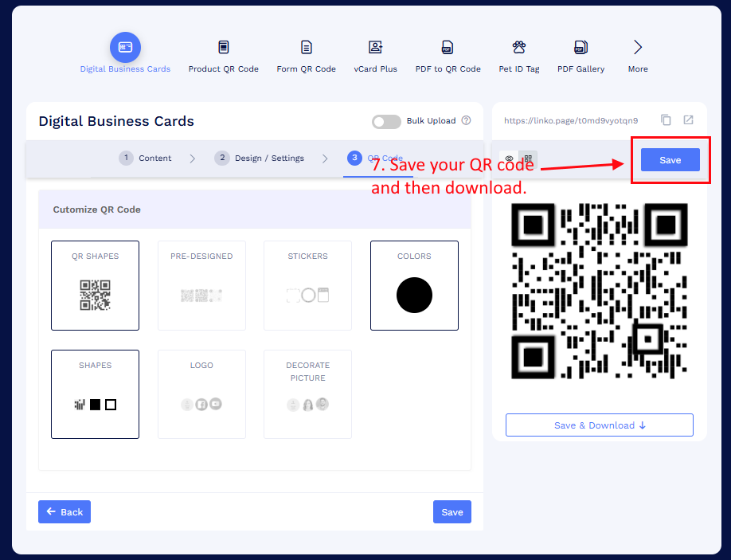Viewport: 731px width, 560px height.
Task: Click the Save & Download button
Action: point(599,425)
